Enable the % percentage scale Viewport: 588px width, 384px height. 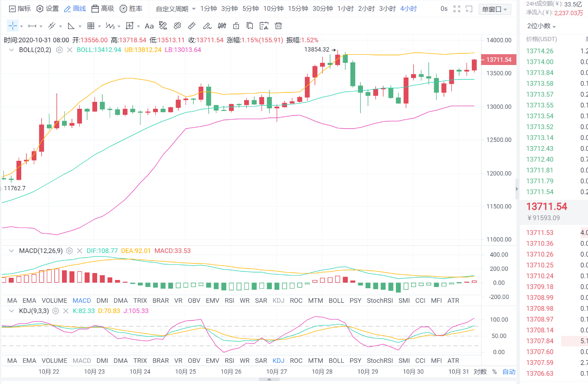(494, 371)
